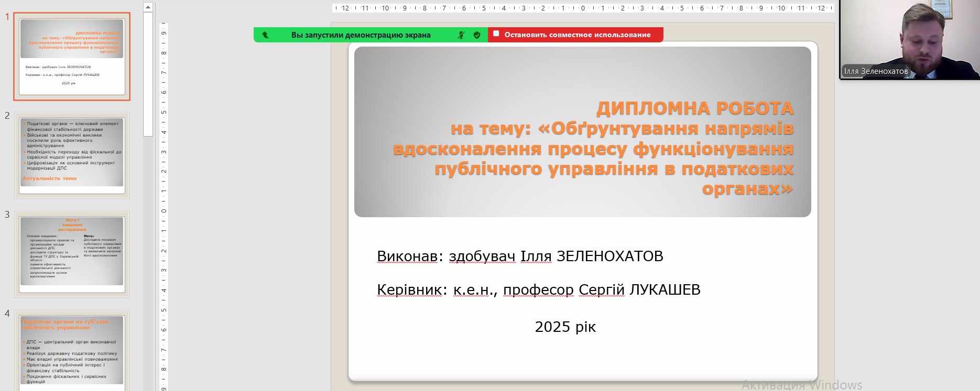Select the slide 1 thumbnail, ДИПЛОМНА РОБОТА
980x391 pixels.
click(x=72, y=57)
